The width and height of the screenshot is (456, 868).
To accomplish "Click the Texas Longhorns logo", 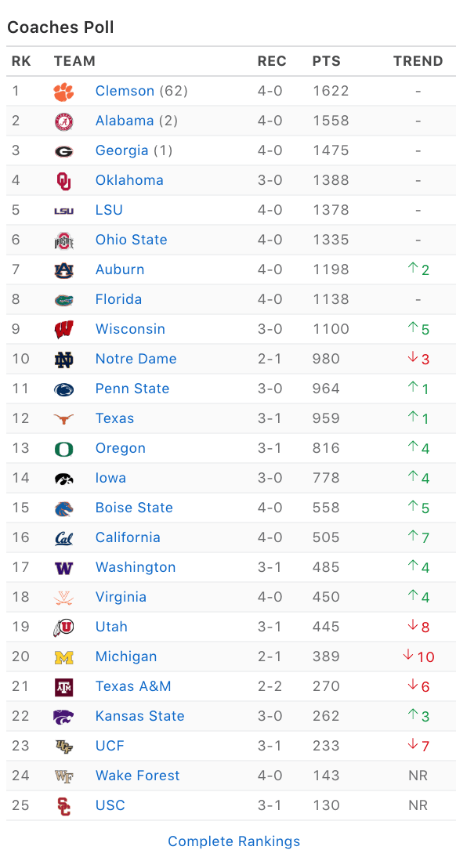I will [63, 419].
